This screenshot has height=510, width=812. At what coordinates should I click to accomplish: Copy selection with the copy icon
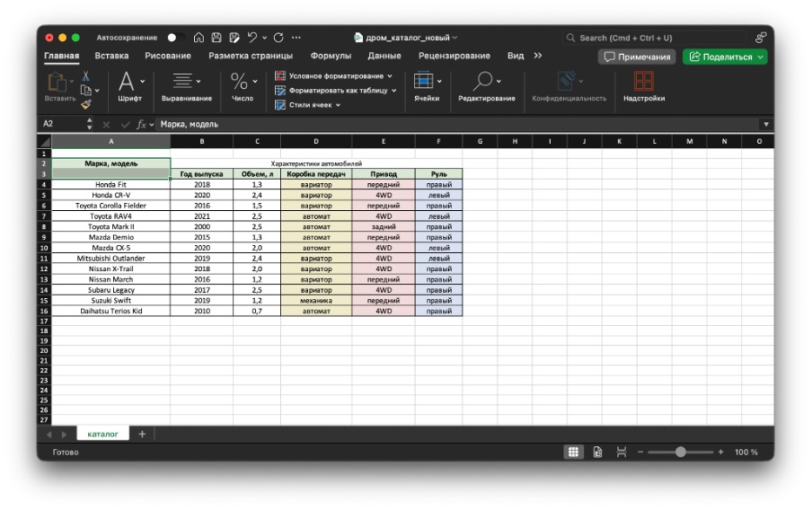pos(86,90)
